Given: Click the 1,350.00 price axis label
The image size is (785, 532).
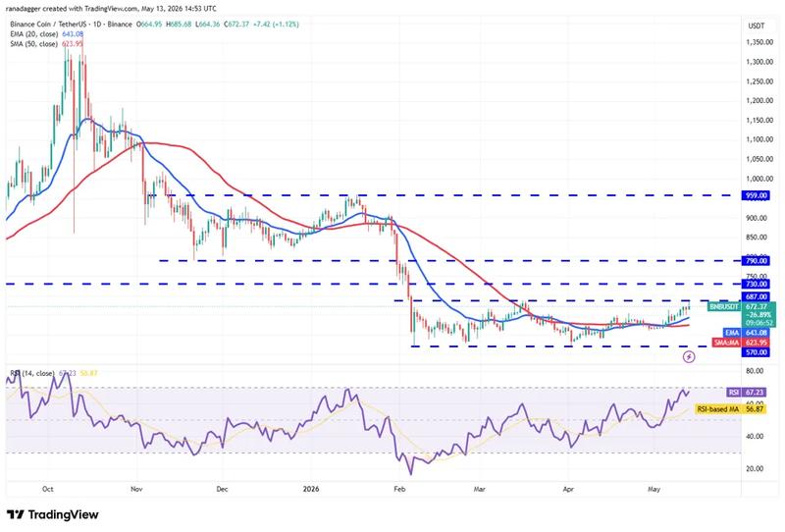Looking at the screenshot, I should [x=759, y=42].
